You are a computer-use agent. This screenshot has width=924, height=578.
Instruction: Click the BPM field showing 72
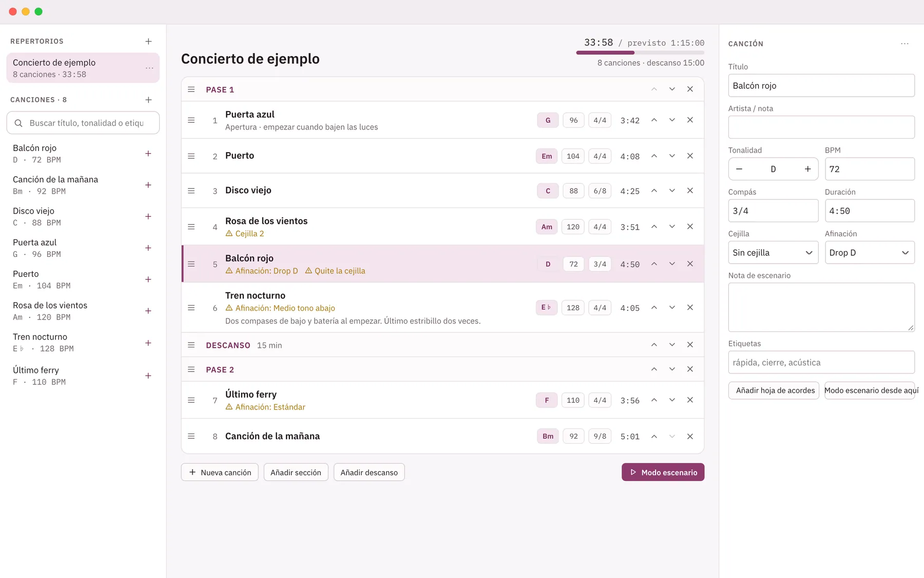click(870, 169)
